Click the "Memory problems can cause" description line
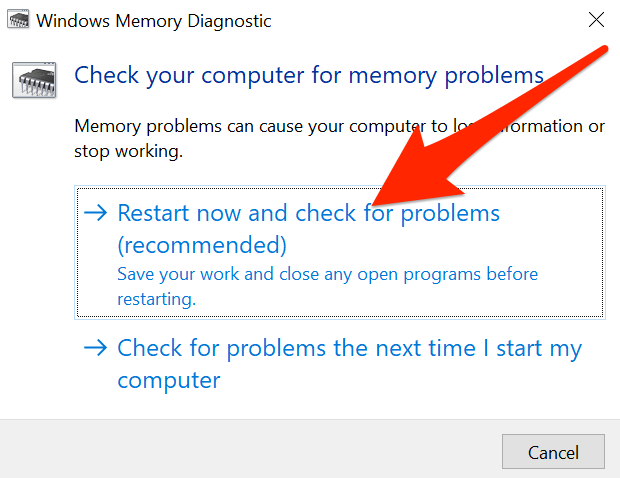This screenshot has width=620, height=478. 300,126
